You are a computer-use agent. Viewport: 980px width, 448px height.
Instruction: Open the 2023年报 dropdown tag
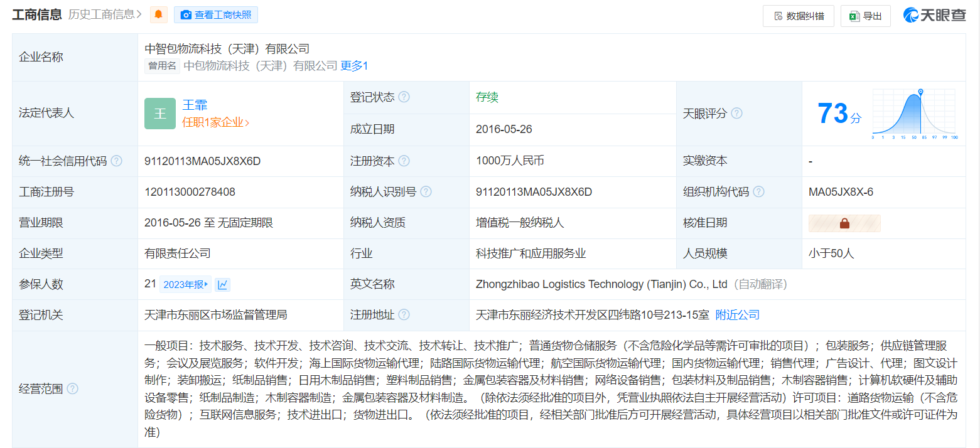click(186, 285)
